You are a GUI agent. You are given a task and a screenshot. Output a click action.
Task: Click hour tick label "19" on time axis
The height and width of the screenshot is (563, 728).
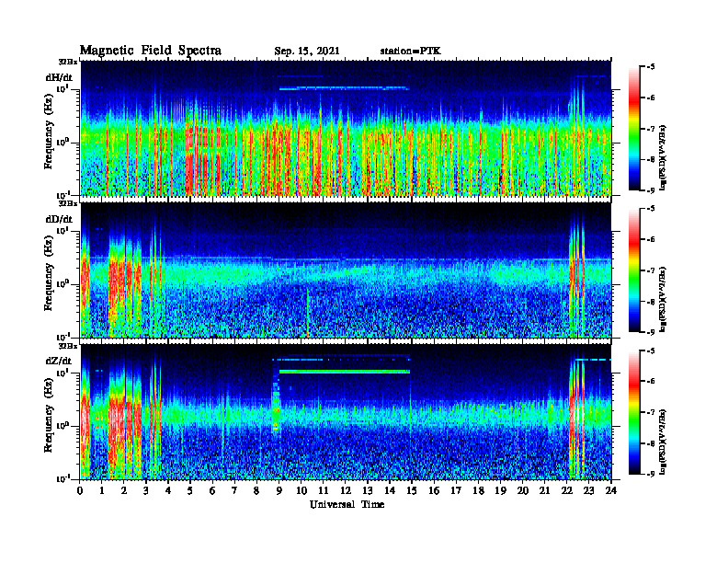500,491
